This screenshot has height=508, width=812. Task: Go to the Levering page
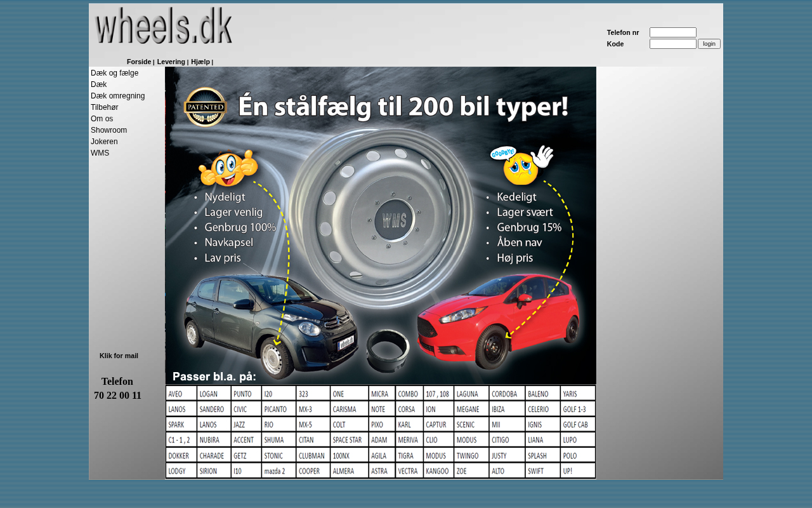click(x=171, y=62)
